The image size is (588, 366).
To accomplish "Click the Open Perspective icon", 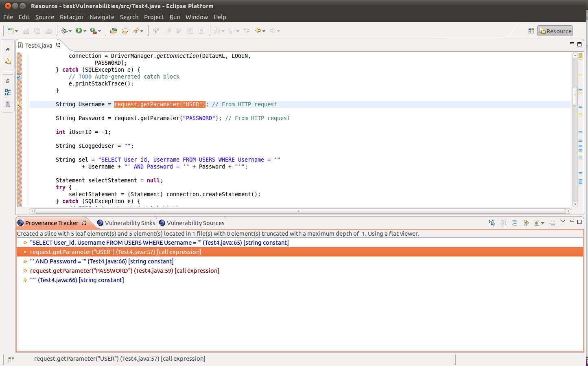I will [531, 31].
